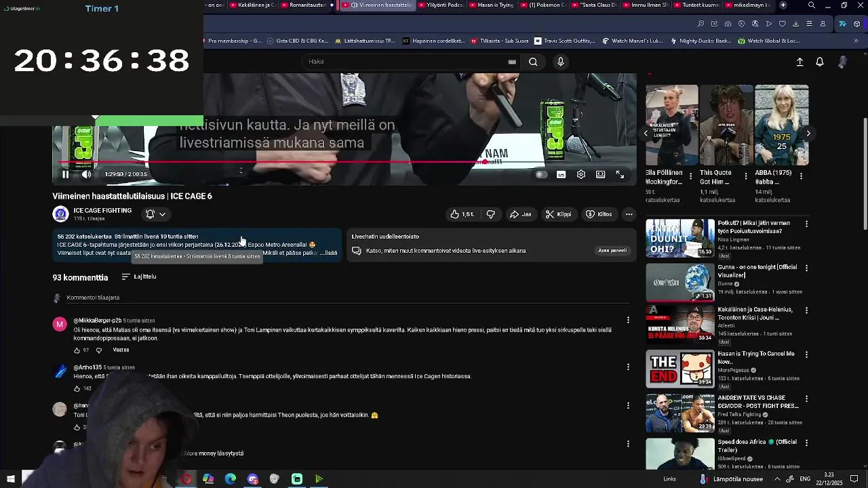Switch to theater mode view
The width and height of the screenshot is (868, 488).
click(600, 174)
